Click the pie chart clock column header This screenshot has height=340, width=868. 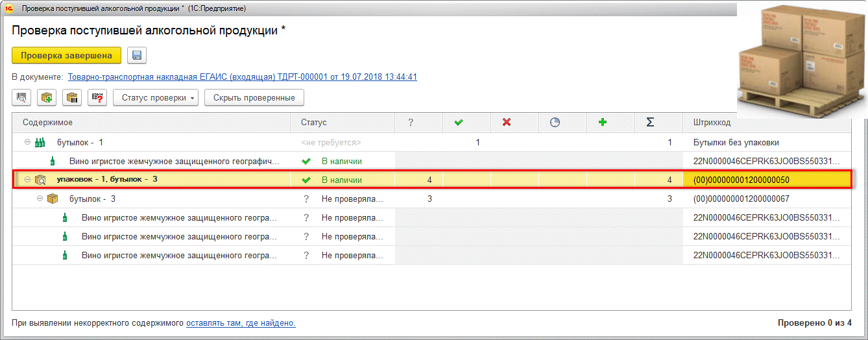(555, 122)
